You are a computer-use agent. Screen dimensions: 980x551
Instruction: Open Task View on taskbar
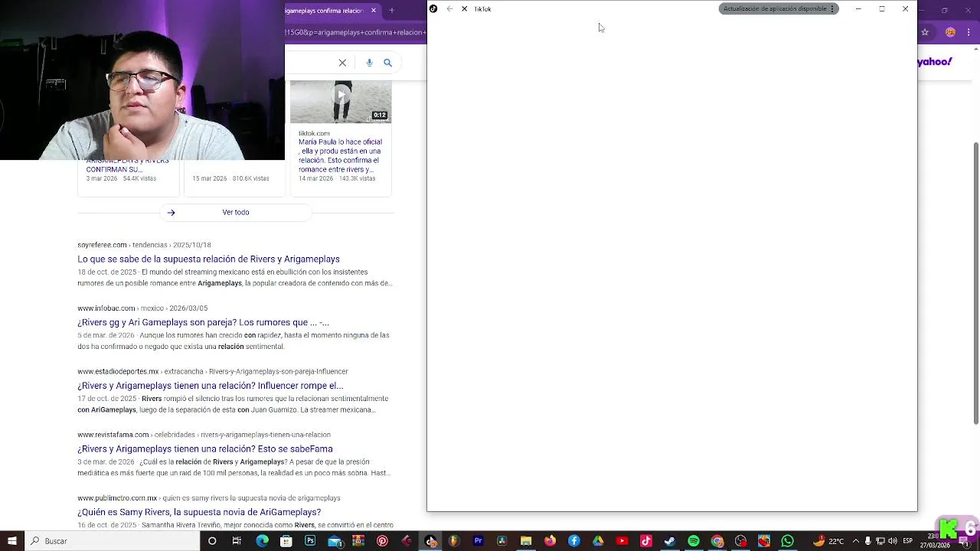point(237,541)
